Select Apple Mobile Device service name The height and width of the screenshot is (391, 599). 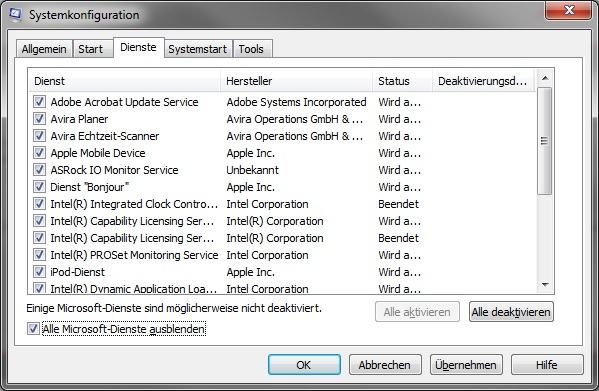(x=98, y=153)
